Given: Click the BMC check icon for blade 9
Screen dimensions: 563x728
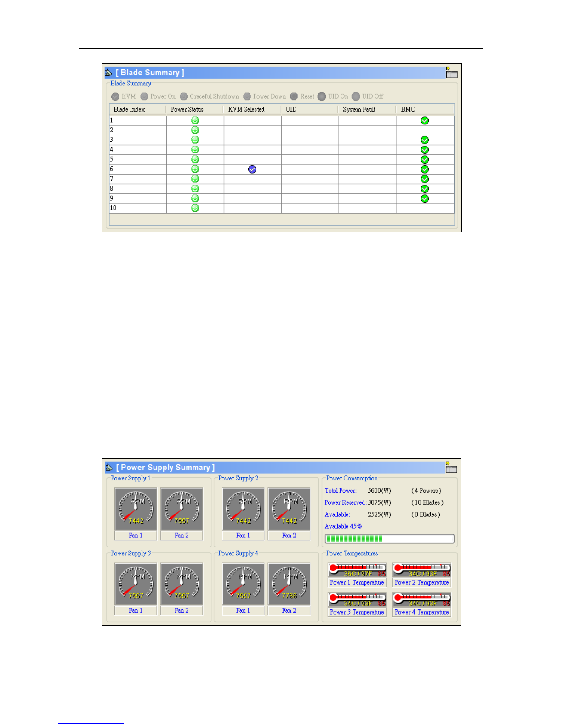Looking at the screenshot, I should point(425,198).
